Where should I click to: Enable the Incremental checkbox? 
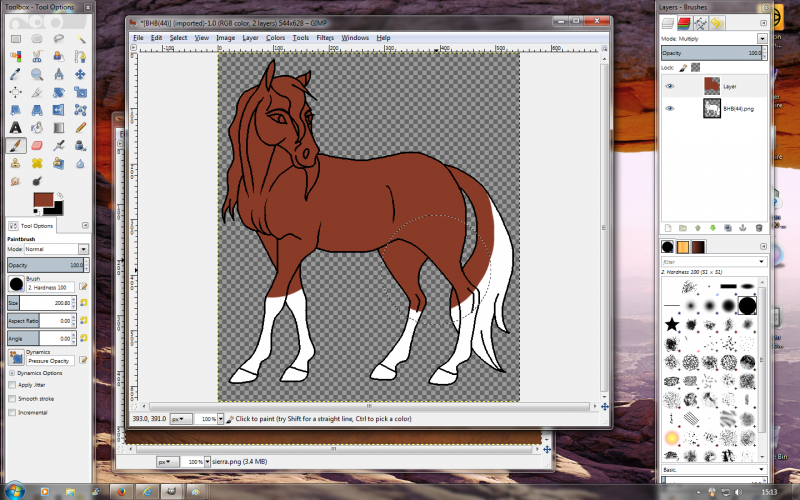tap(12, 412)
